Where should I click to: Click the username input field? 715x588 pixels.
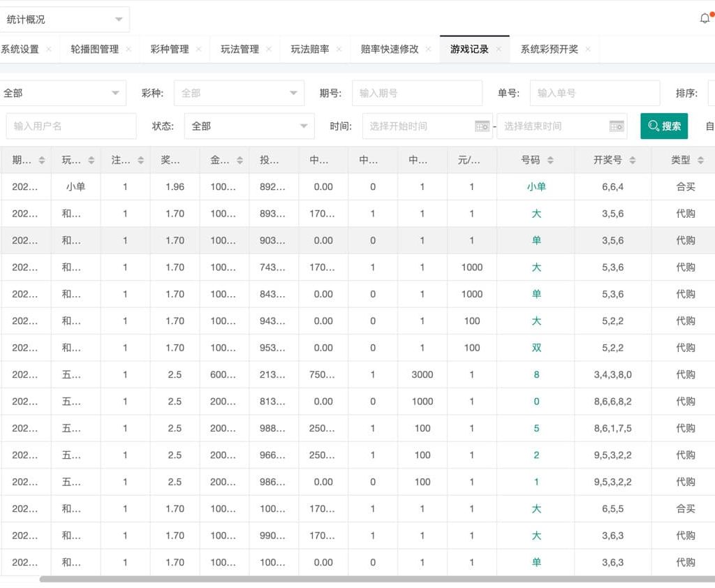click(71, 126)
